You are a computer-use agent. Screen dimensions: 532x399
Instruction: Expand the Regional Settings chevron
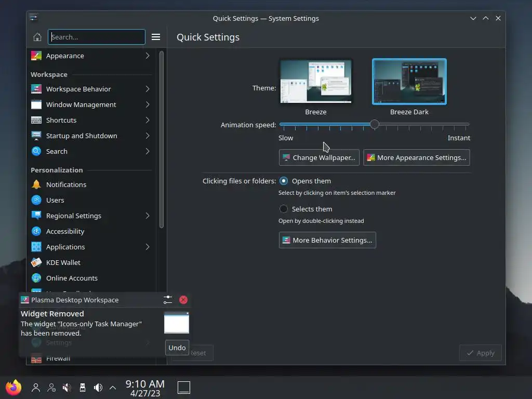(148, 216)
